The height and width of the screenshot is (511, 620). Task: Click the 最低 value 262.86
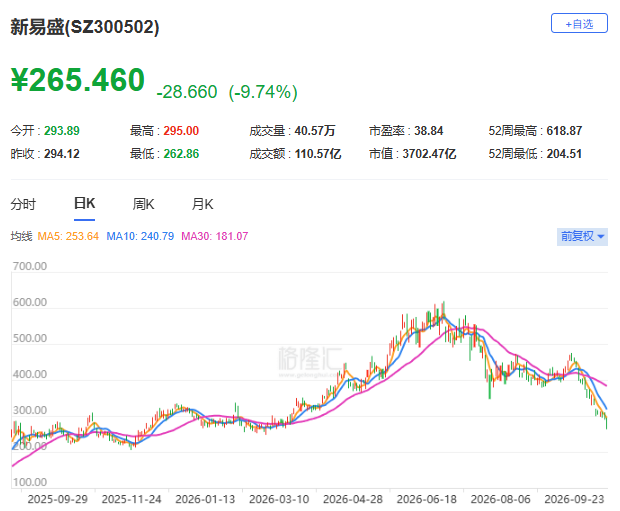pos(181,153)
